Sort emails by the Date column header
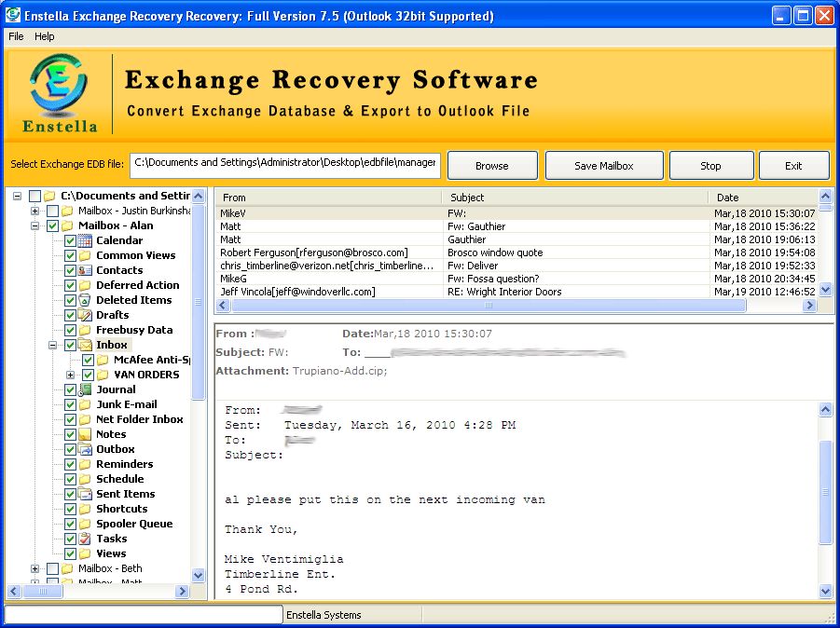 pyautogui.click(x=764, y=198)
